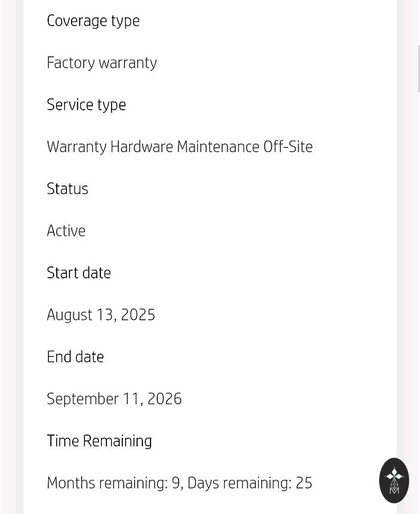Image resolution: width=420 pixels, height=514 pixels.
Task: Click the Status label
Action: [x=68, y=189]
